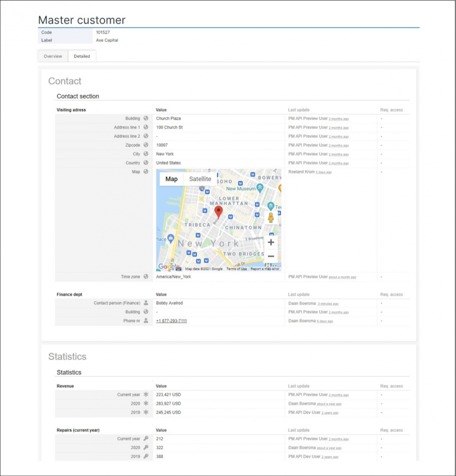
Task: Click the Repairs (current year) group header
Action: click(78, 430)
